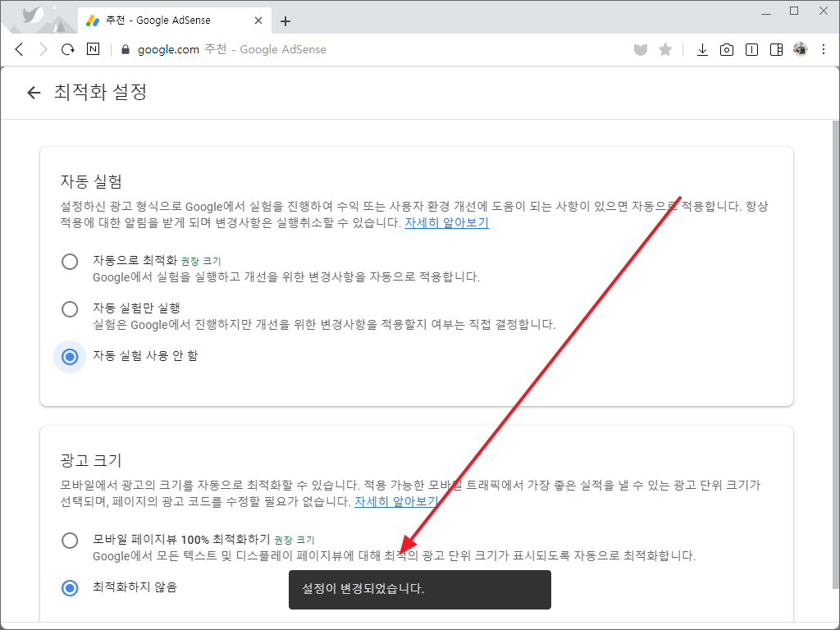
Task: Maximize the browser window
Action: coord(794,11)
